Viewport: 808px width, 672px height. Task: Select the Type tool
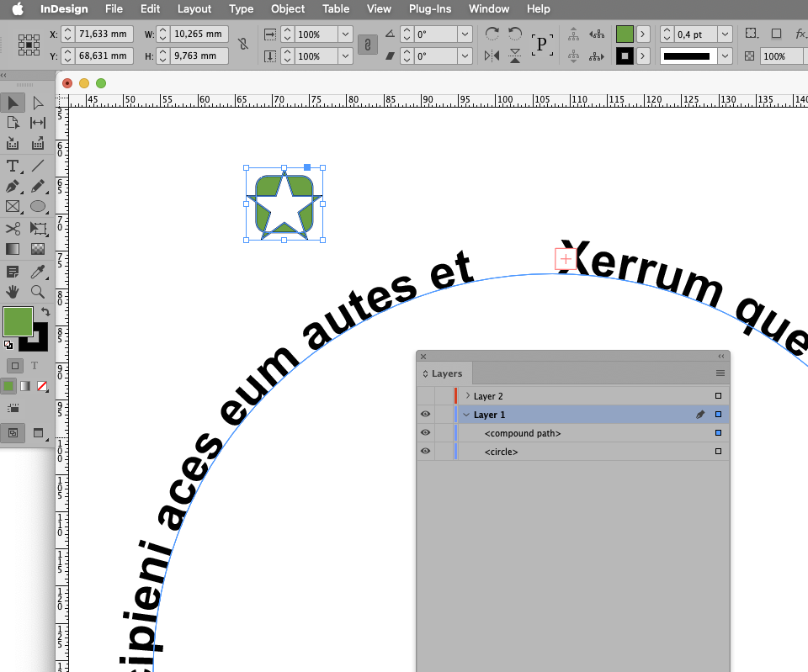pyautogui.click(x=11, y=166)
